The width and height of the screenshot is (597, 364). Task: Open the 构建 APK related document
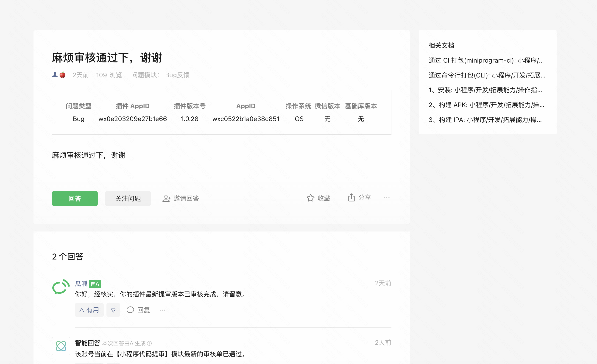[486, 105]
